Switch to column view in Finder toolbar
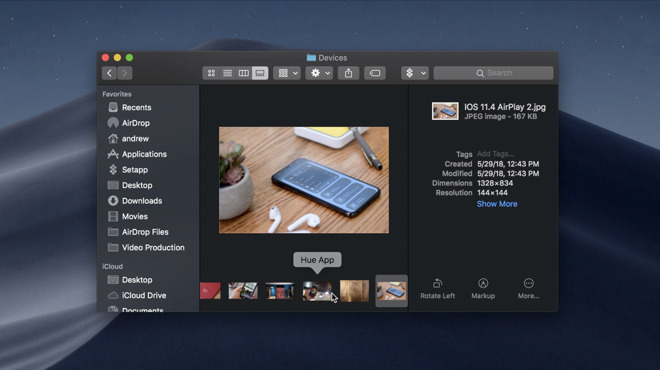660x370 pixels. (244, 73)
